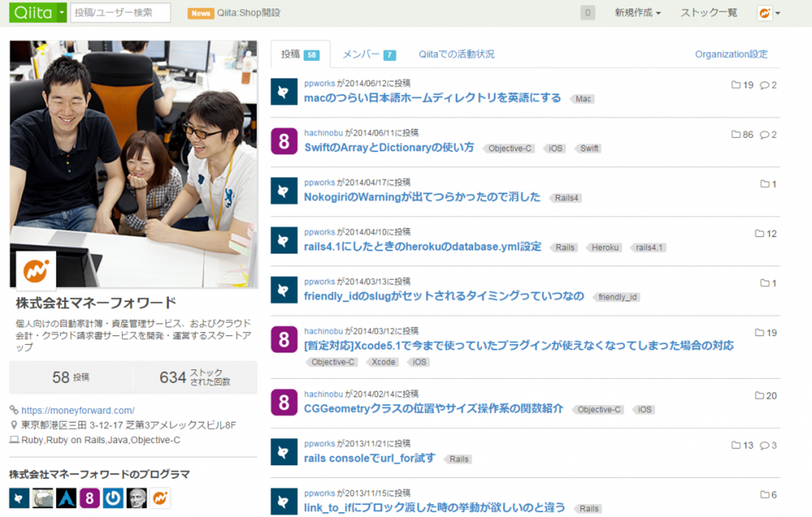Open the Qiita:Shop開設 news link
This screenshot has height=517, width=812.
tap(249, 12)
